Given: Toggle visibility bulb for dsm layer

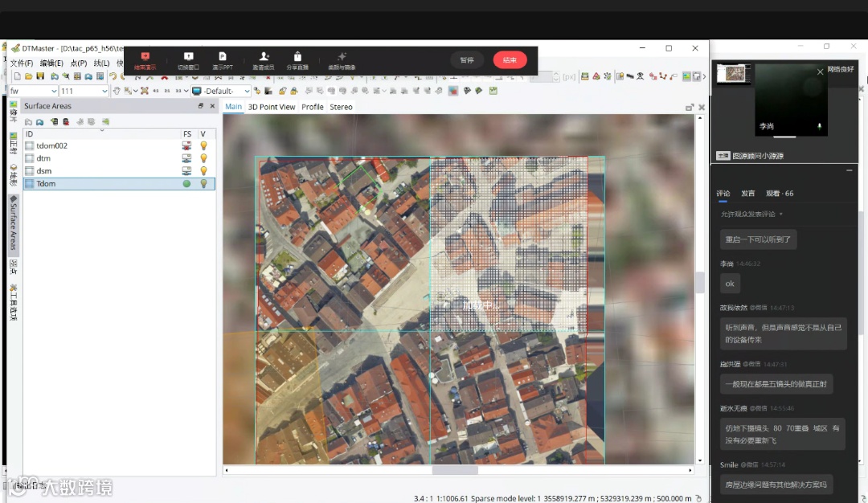Looking at the screenshot, I should (203, 171).
